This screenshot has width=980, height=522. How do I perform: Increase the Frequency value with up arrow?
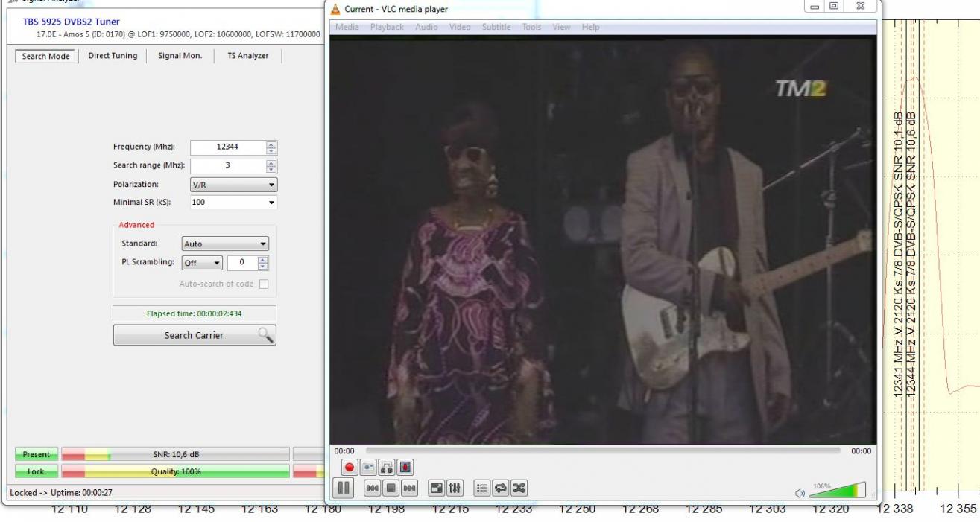(271, 144)
